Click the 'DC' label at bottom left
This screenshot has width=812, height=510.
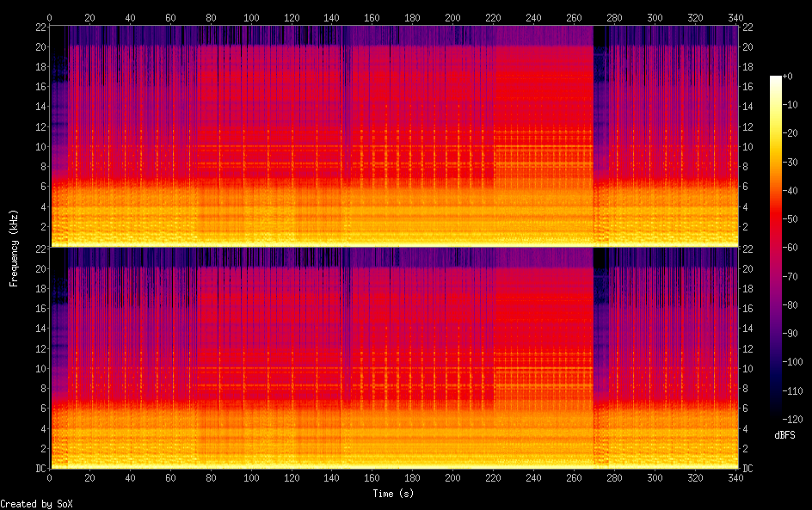40,469
